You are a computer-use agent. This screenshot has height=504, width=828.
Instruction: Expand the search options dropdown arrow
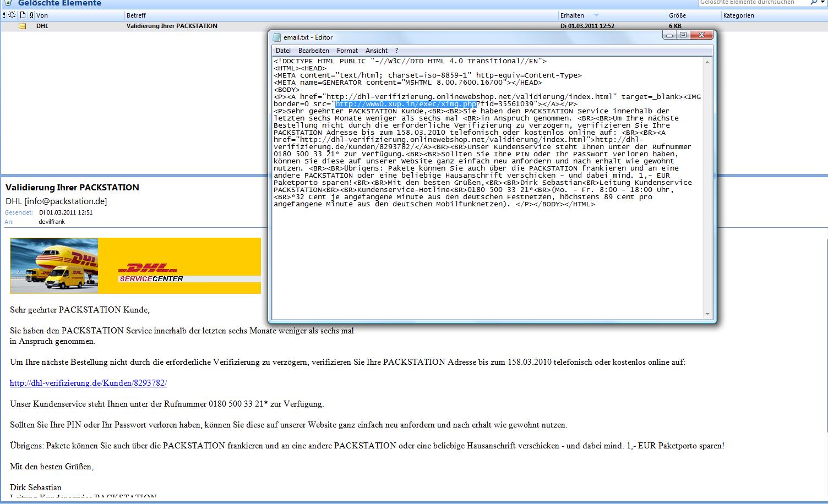(x=822, y=3)
